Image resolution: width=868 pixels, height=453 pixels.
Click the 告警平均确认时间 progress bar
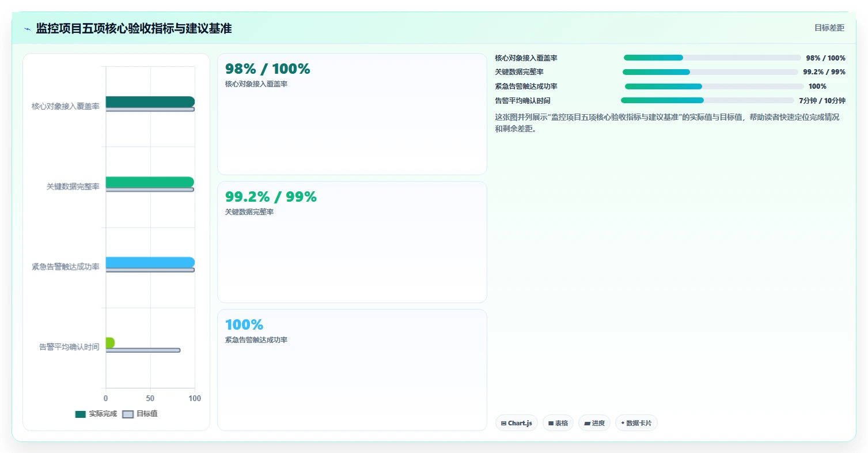coord(707,100)
